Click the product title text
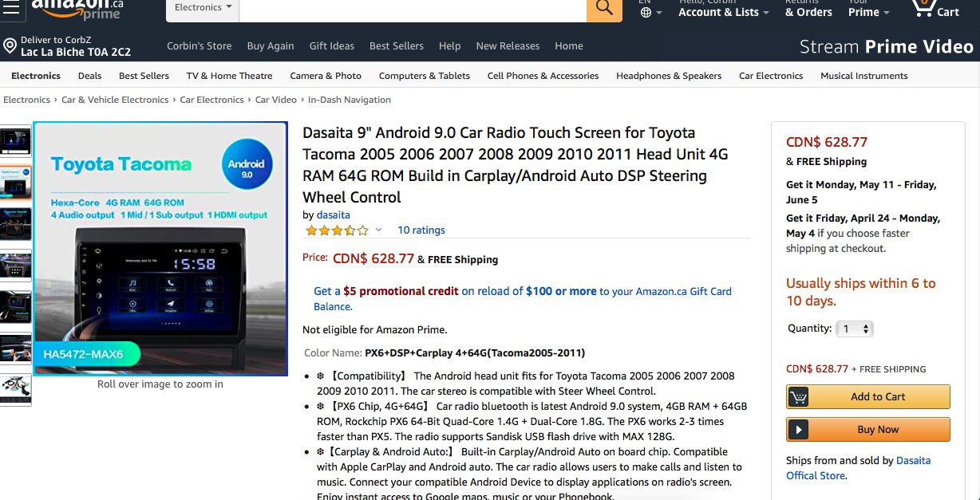This screenshot has height=500, width=980. (x=516, y=165)
